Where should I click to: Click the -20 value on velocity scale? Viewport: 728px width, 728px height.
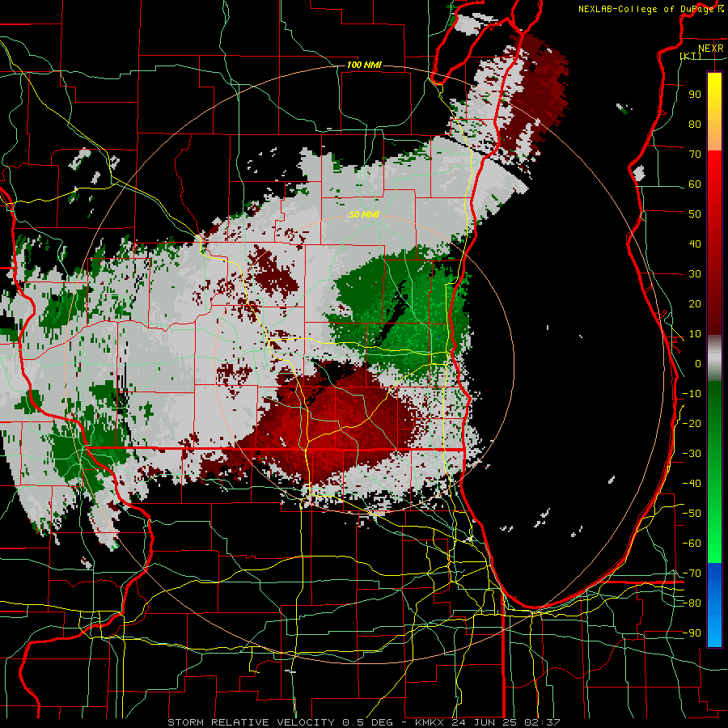coord(692,424)
